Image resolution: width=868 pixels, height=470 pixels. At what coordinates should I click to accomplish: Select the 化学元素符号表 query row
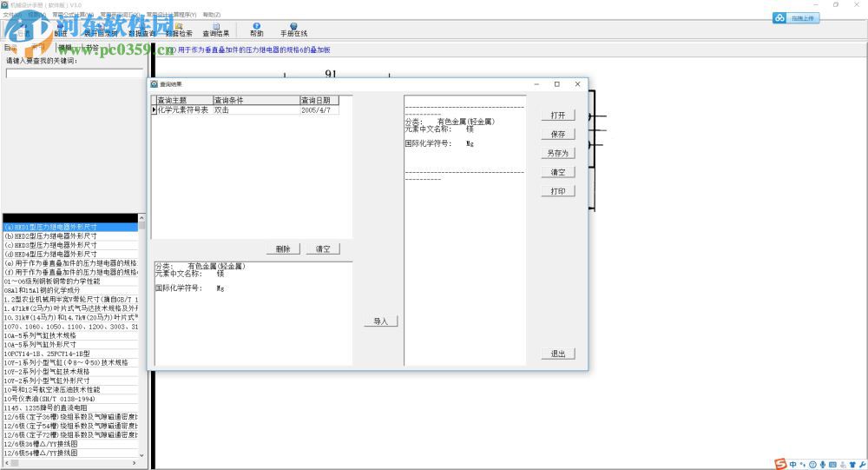click(245, 110)
